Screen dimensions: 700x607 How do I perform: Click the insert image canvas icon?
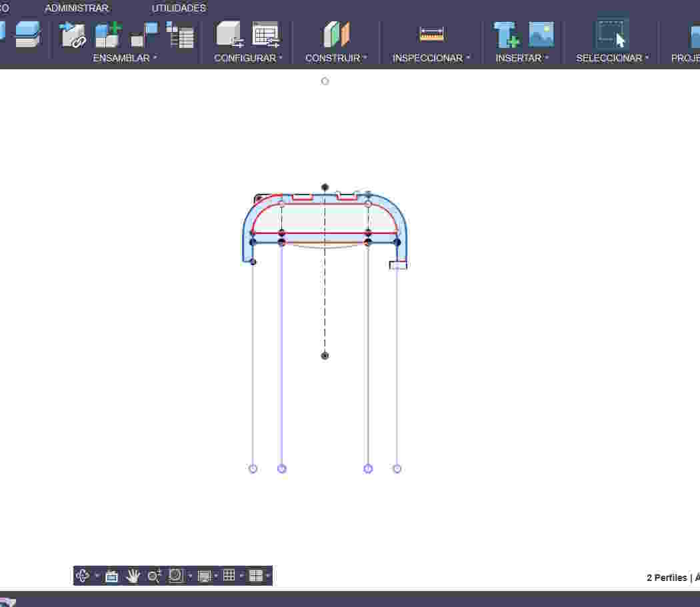[x=541, y=35]
